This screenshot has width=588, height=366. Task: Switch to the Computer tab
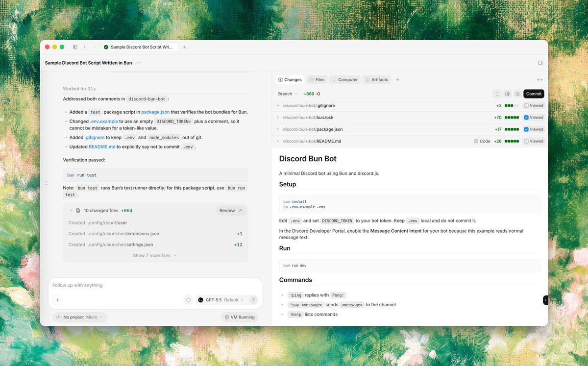(x=344, y=79)
